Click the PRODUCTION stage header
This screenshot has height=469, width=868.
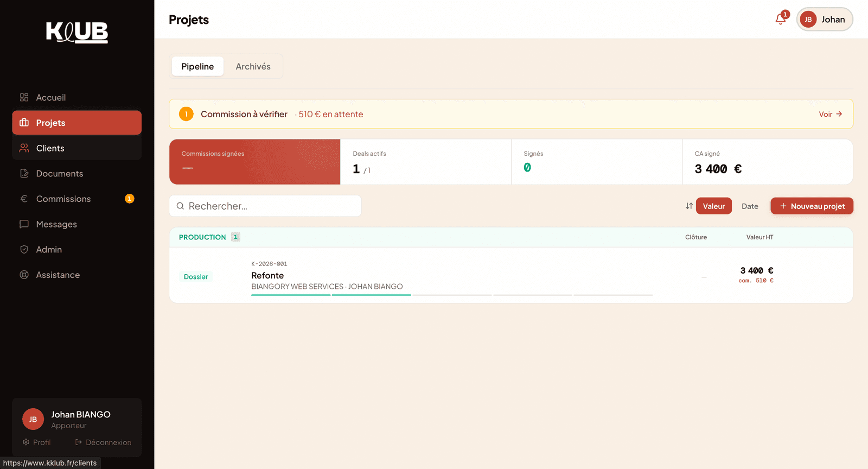point(202,237)
